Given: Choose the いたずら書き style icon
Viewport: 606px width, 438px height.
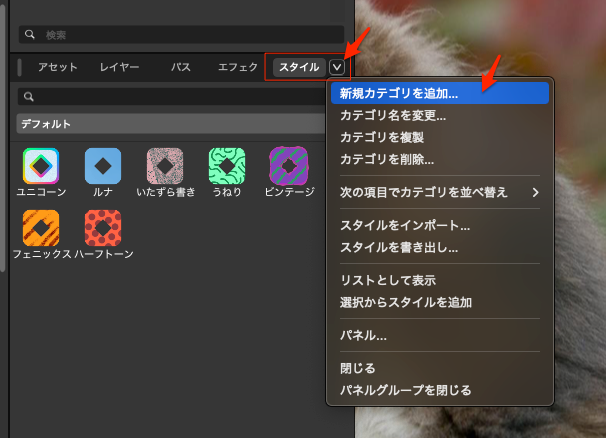Looking at the screenshot, I should click(x=165, y=165).
